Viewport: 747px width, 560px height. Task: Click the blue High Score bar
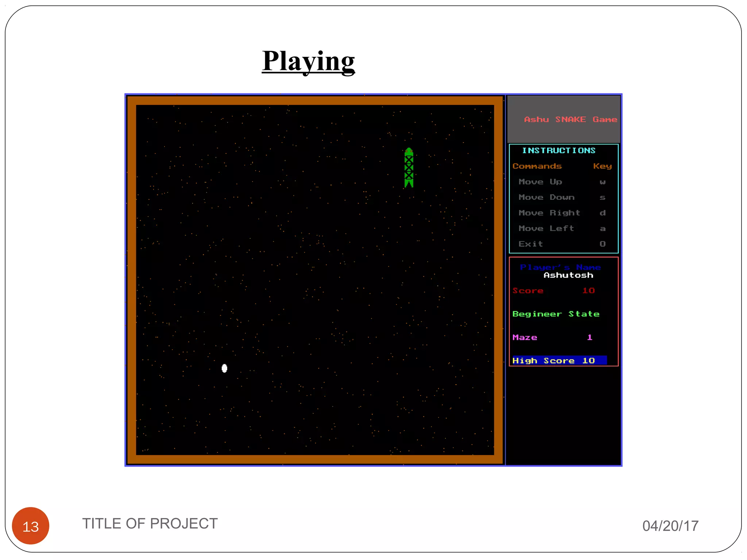coord(559,361)
